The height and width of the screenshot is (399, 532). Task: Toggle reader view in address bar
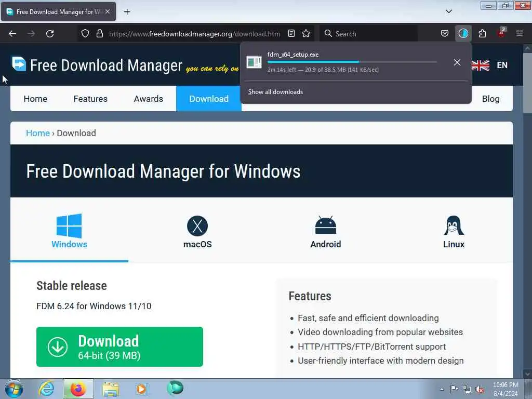tap(291, 34)
